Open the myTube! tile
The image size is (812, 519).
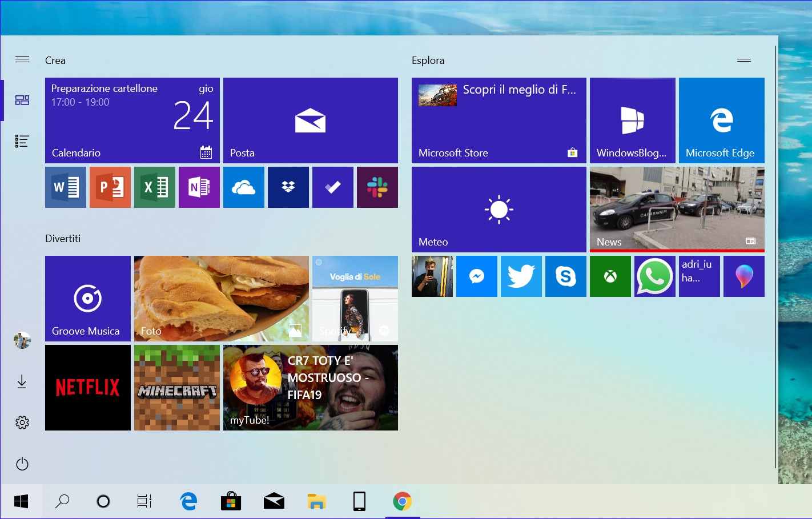click(x=311, y=388)
